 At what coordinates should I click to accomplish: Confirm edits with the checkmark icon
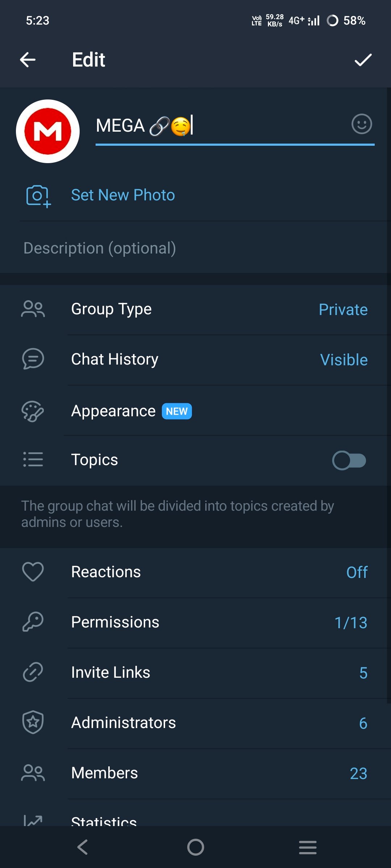click(x=363, y=60)
